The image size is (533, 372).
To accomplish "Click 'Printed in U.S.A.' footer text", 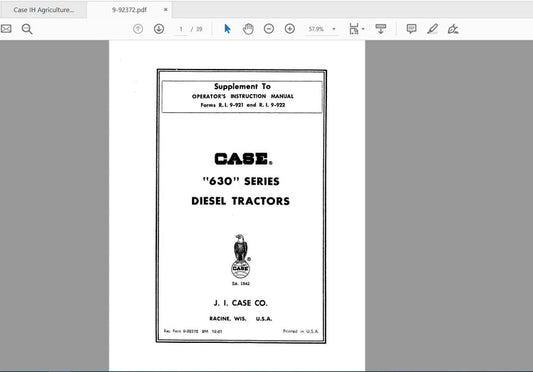I will pyautogui.click(x=301, y=331).
